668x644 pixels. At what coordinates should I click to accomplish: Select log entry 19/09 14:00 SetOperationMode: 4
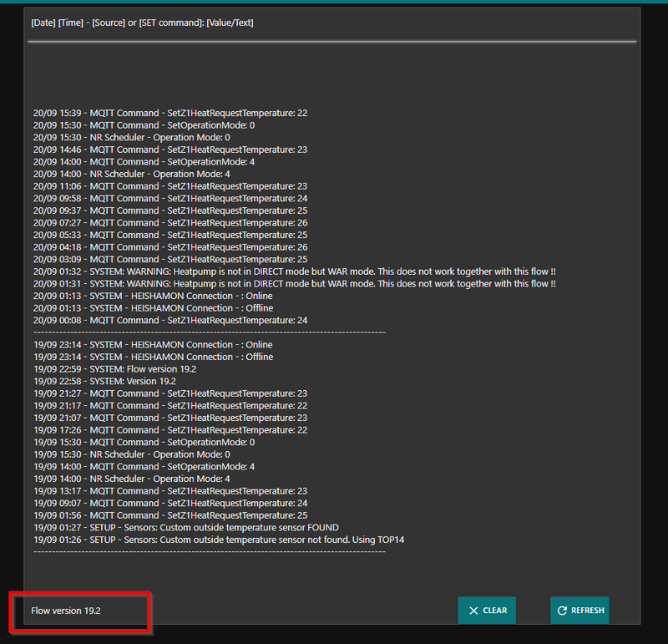pyautogui.click(x=144, y=467)
